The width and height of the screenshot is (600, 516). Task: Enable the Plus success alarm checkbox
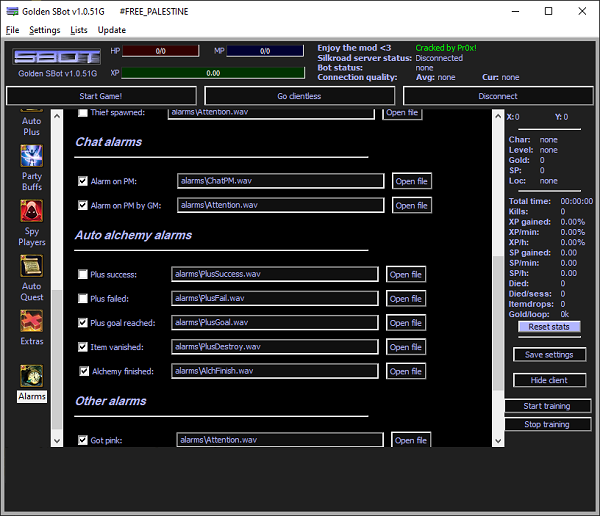point(83,274)
